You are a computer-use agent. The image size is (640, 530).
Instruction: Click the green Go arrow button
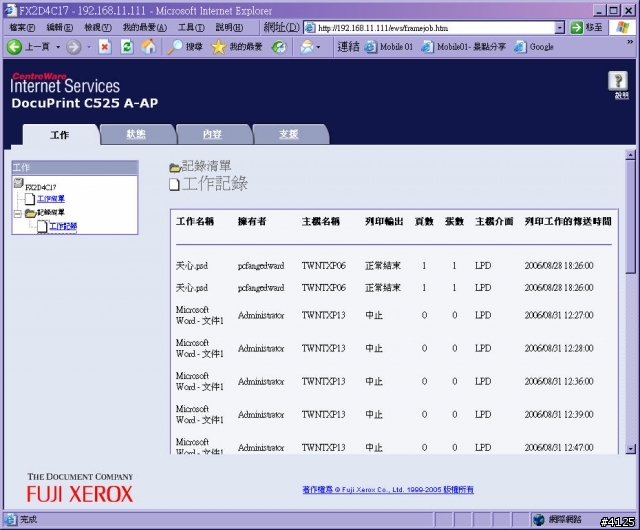[x=576, y=28]
